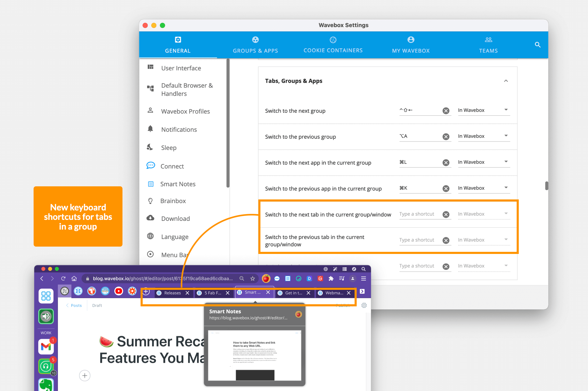Open scope dropdown for next group shortcut

484,110
